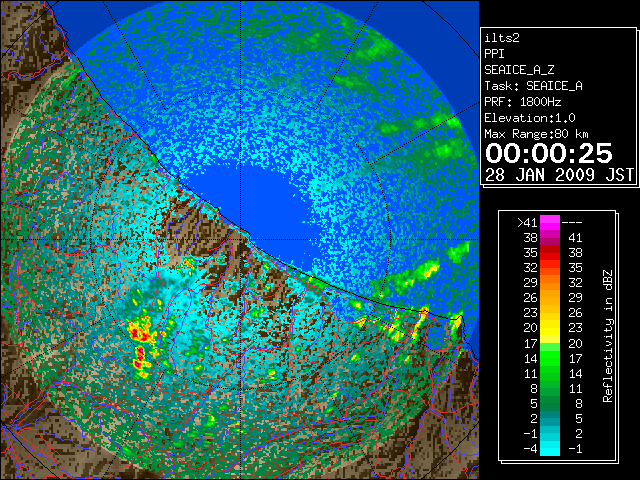This screenshot has width=640, height=480.
Task: Pick the orange 29 to 32 dBZ swatch
Action: tap(550, 283)
